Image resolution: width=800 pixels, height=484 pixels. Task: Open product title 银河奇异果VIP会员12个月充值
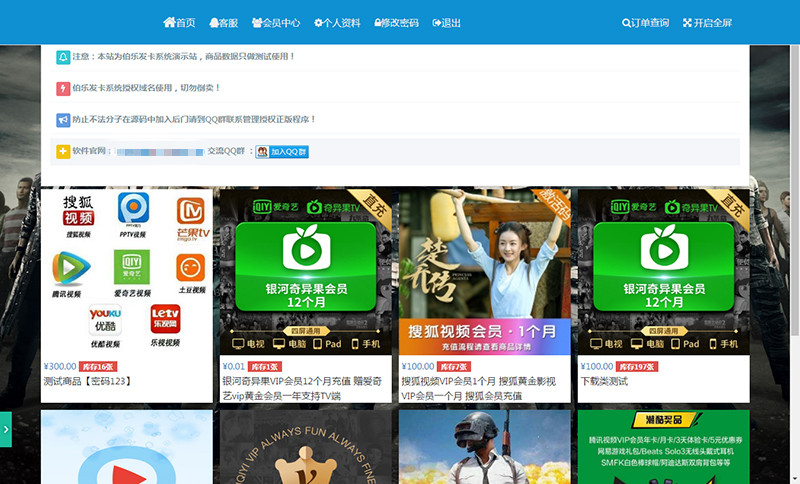(x=302, y=389)
